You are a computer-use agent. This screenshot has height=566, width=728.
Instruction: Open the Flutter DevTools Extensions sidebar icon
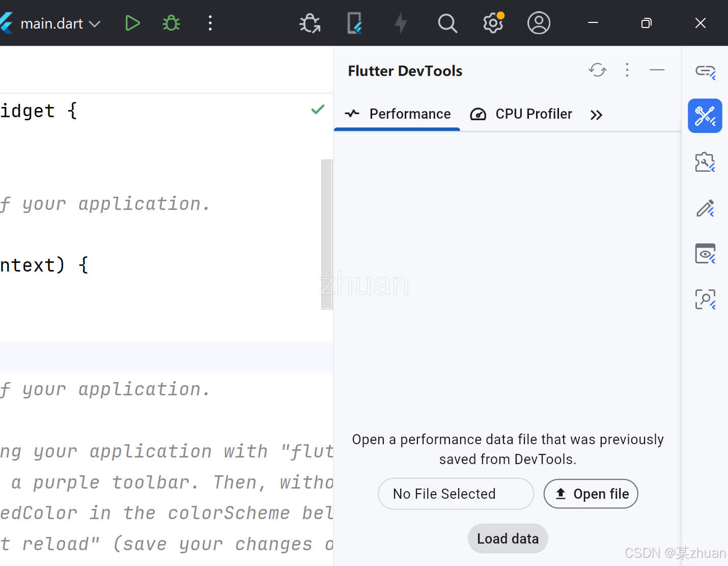(705, 162)
